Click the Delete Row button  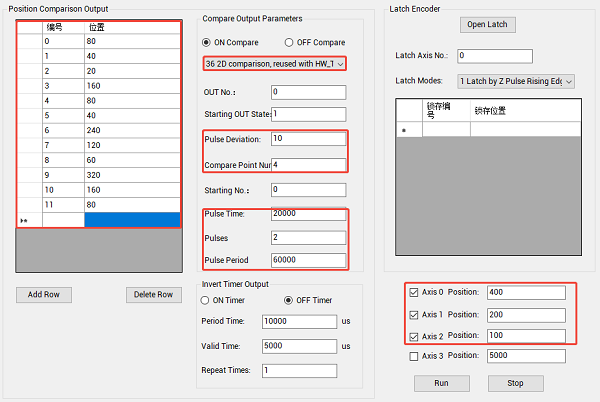[154, 295]
